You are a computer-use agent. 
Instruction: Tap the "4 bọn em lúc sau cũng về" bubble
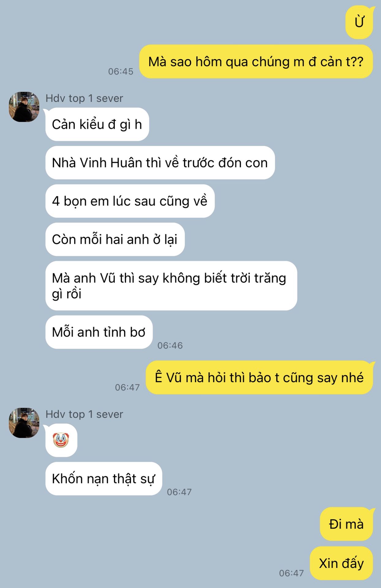(x=130, y=201)
